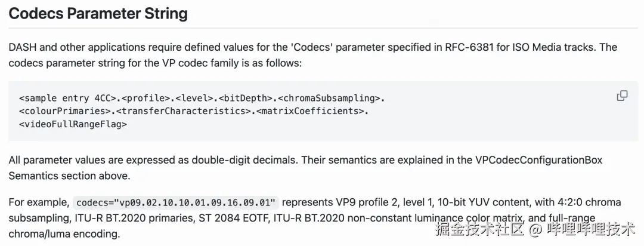Click "All parameter values" sentence start

click(54, 160)
